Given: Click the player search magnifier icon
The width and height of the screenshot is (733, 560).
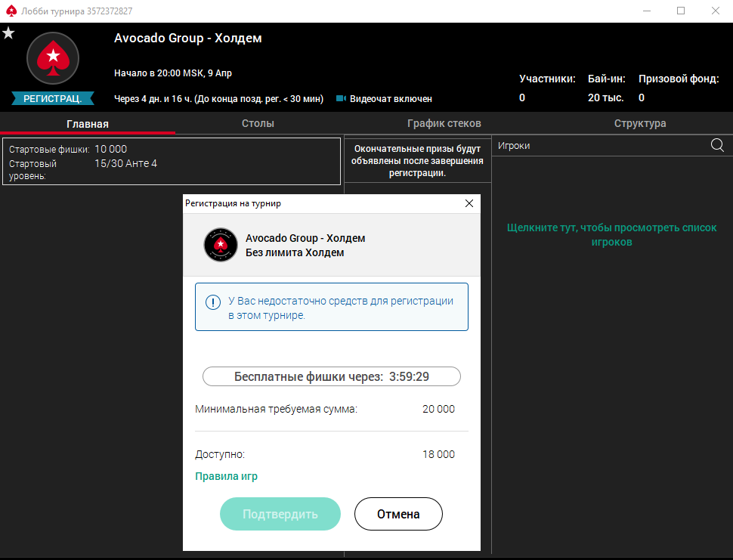Looking at the screenshot, I should [717, 145].
